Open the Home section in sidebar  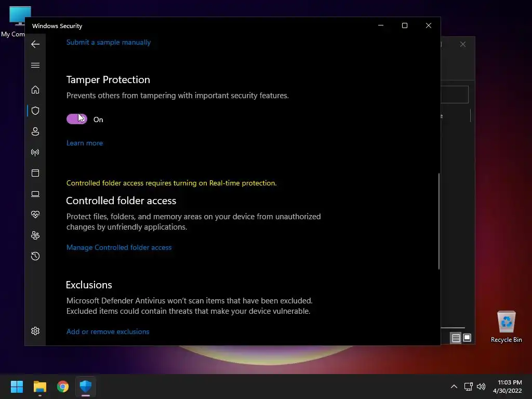tap(35, 89)
